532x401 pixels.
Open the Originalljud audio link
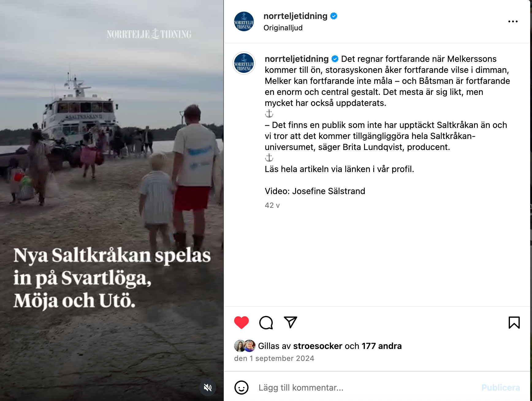(283, 28)
